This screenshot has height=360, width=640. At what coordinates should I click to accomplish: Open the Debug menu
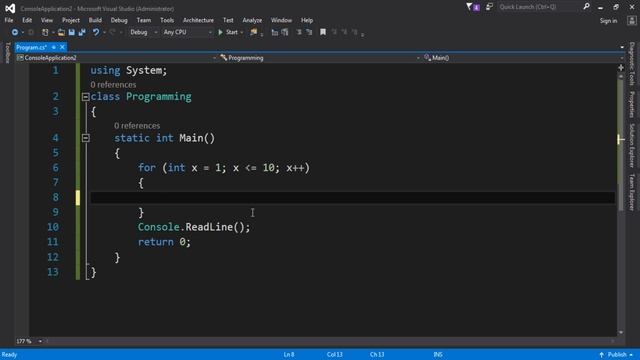(119, 20)
